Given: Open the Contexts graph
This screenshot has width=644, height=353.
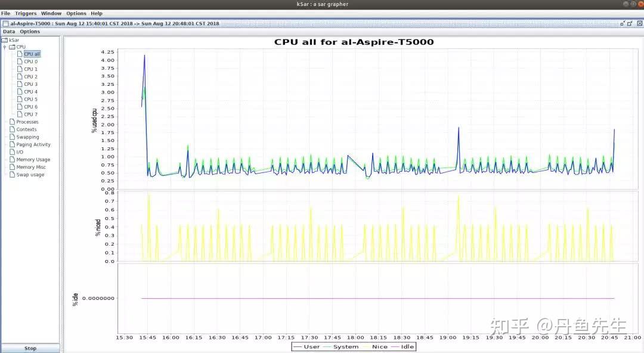Looking at the screenshot, I should tap(26, 129).
